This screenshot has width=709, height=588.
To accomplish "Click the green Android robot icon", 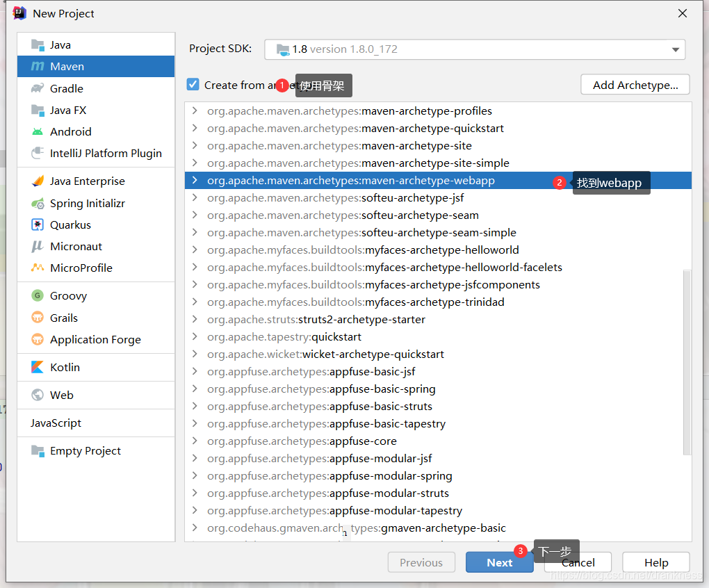I will 38,131.
